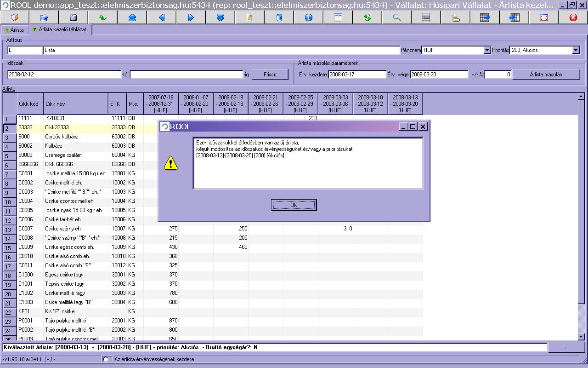Expand the Prioritás dropdown list
Screen dimensions: 588x368
pos(576,50)
